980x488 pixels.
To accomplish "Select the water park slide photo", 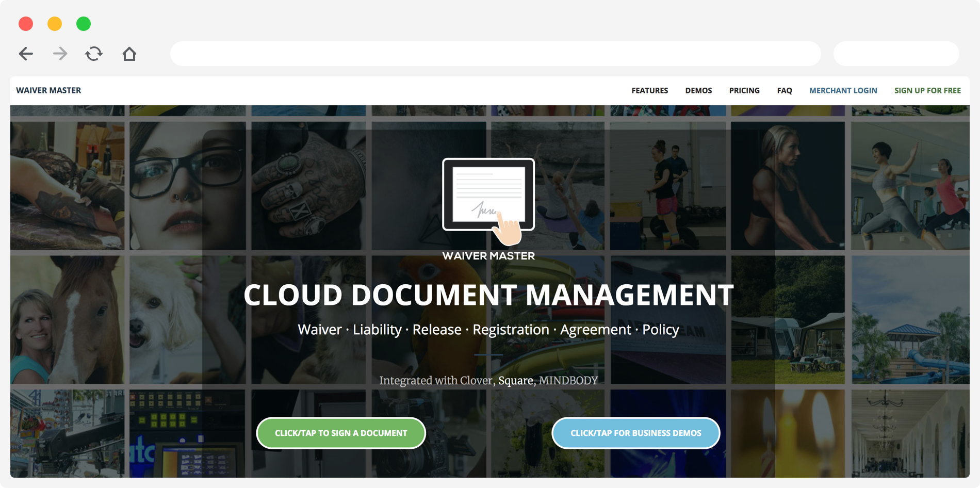I will [x=910, y=320].
